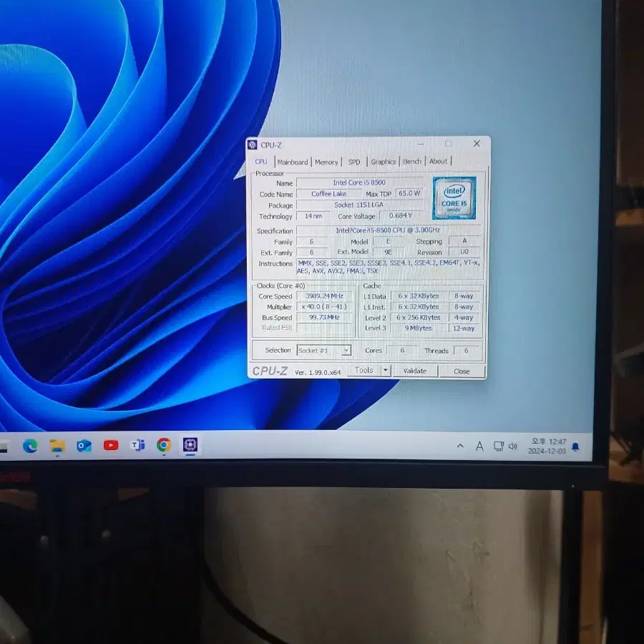644x644 pixels.
Task: Click the Revision value U0
Action: (464, 251)
